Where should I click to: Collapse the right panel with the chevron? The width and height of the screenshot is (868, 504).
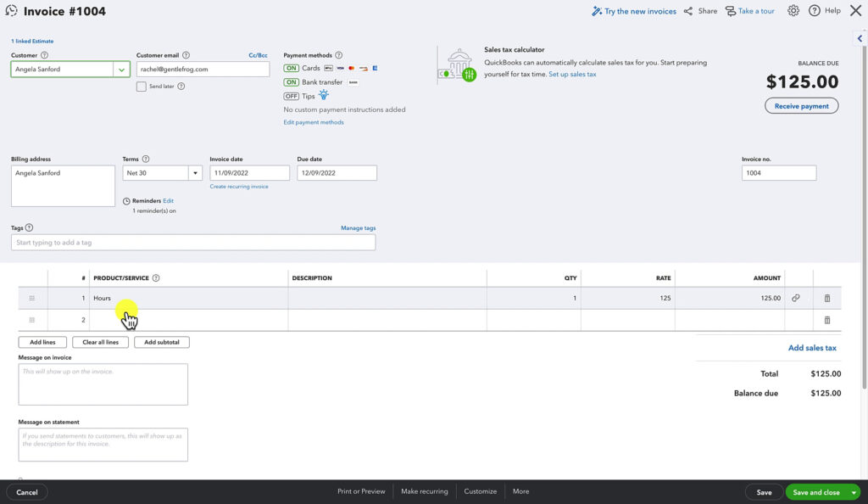[861, 37]
